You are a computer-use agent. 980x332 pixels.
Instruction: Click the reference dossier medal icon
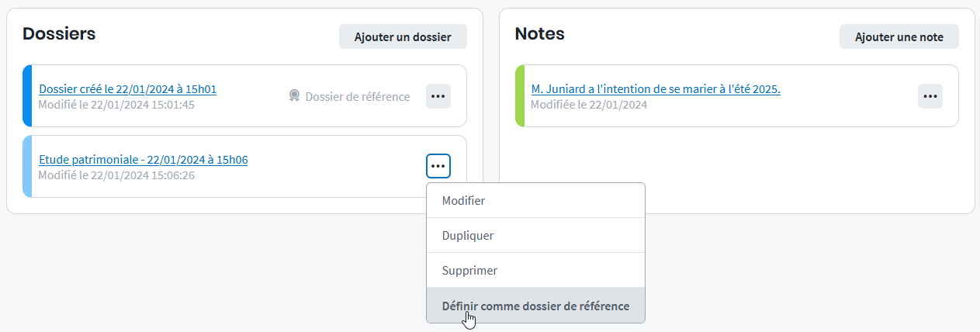pos(295,96)
